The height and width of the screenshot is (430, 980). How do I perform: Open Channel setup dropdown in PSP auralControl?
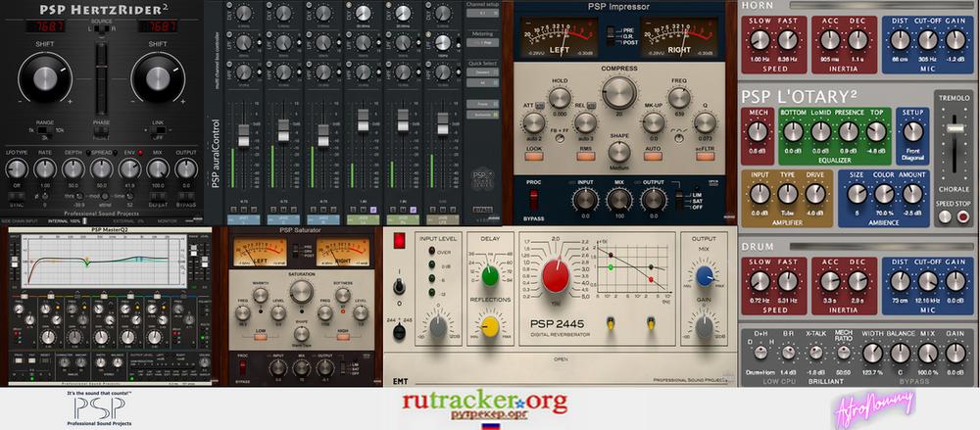(481, 13)
